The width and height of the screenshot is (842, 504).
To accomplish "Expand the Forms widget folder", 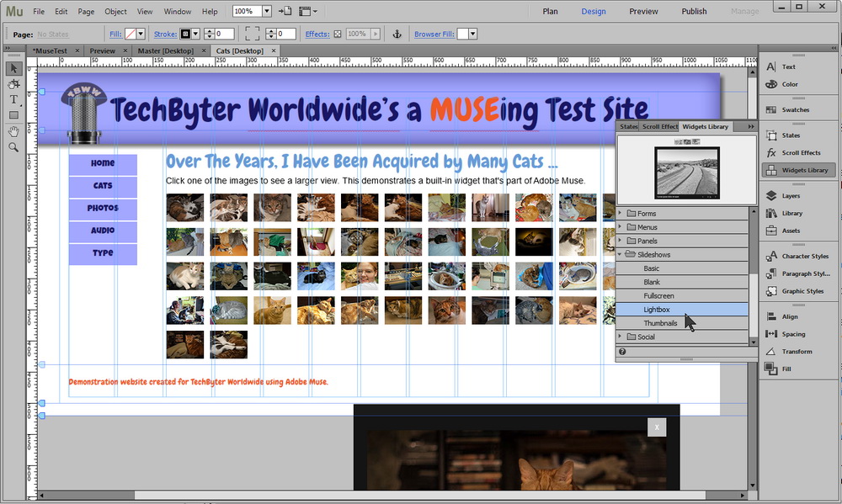I will click(x=621, y=213).
